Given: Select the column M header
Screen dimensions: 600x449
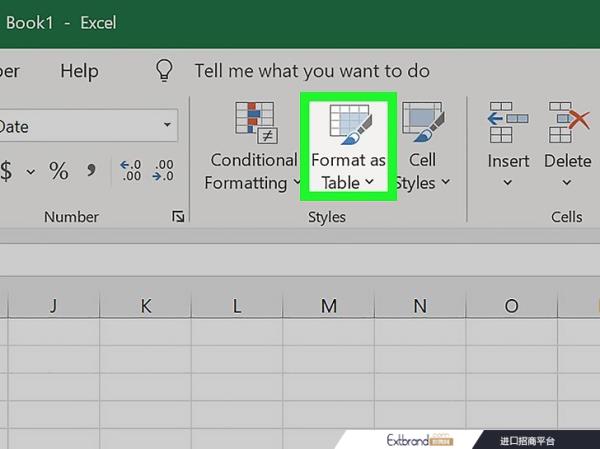Looking at the screenshot, I should 329,306.
